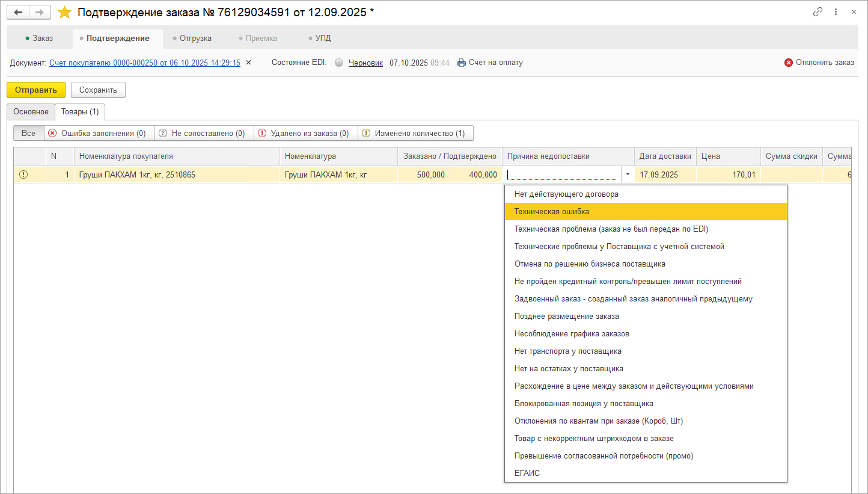Switch to the Основное tab
The width and height of the screenshot is (868, 494).
click(31, 112)
